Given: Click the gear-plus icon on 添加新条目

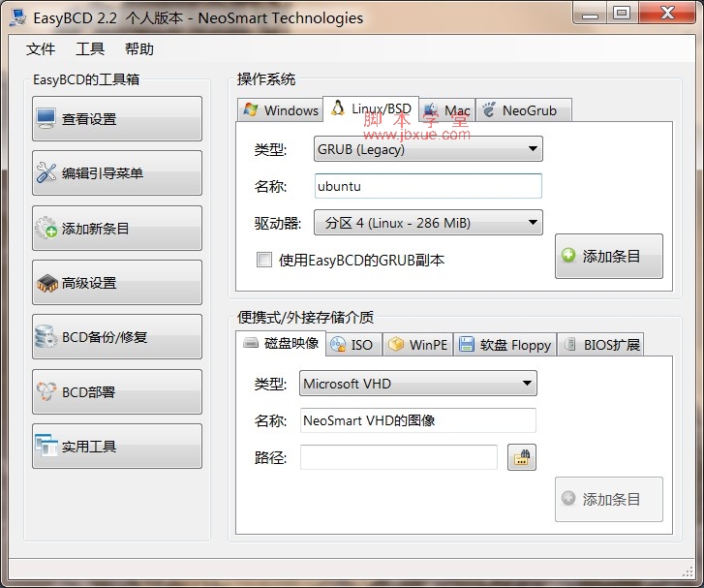Looking at the screenshot, I should click(46, 228).
